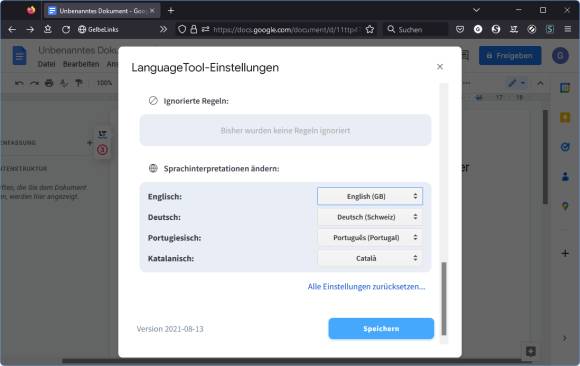Click the spell check icon in toolbar
The width and height of the screenshot is (580, 366).
pyautogui.click(x=64, y=83)
